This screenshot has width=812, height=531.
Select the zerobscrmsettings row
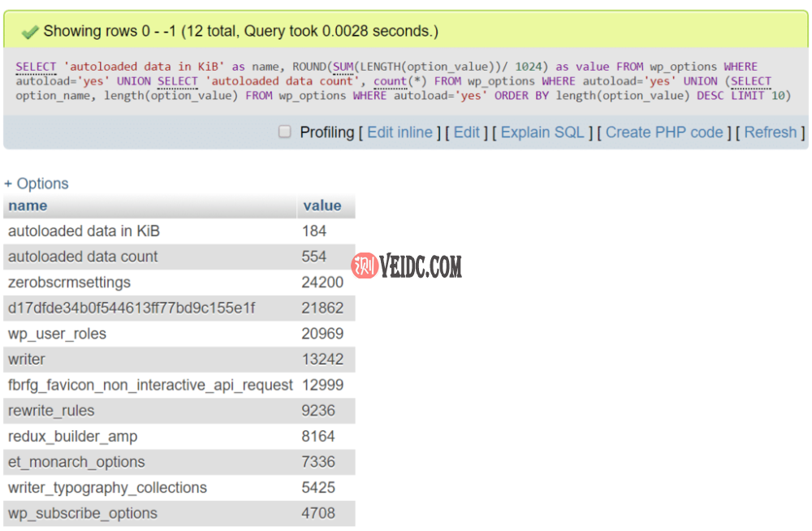69,283
